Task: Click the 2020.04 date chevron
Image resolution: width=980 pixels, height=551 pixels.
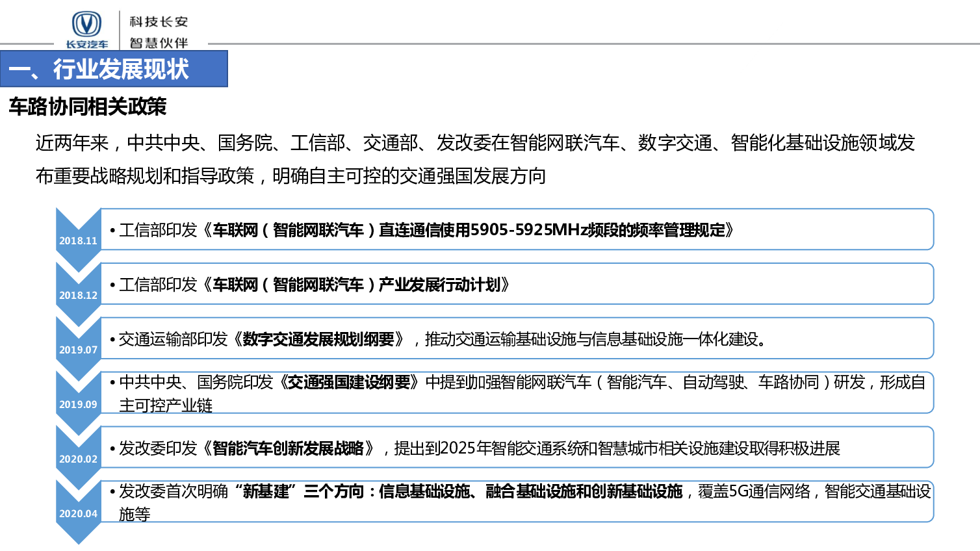Action: click(79, 513)
